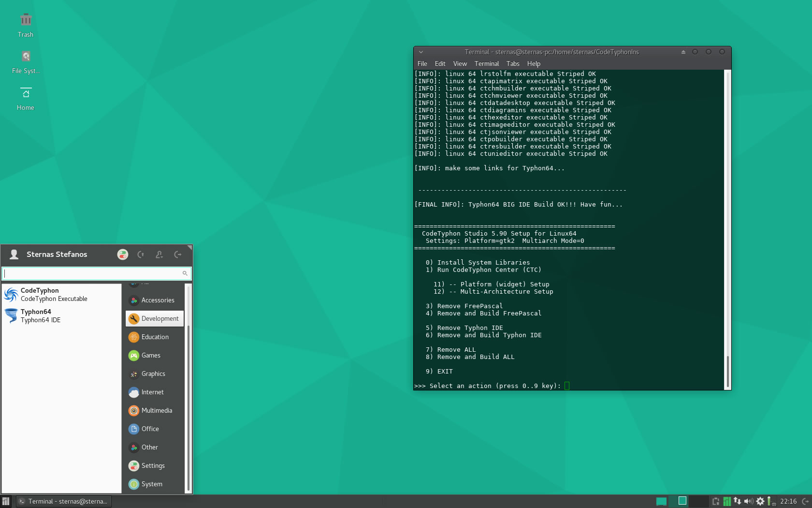812x508 pixels.
Task: Open the terminal File menu
Action: click(x=422, y=64)
